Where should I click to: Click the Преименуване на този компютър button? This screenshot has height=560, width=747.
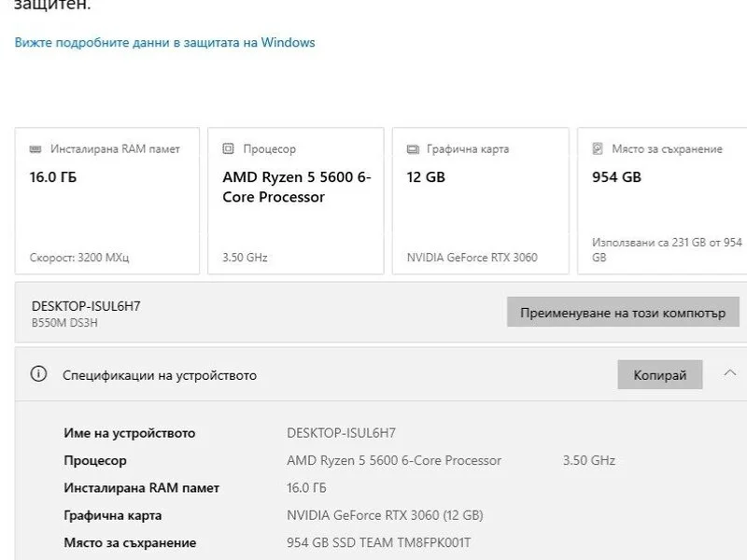click(x=623, y=312)
